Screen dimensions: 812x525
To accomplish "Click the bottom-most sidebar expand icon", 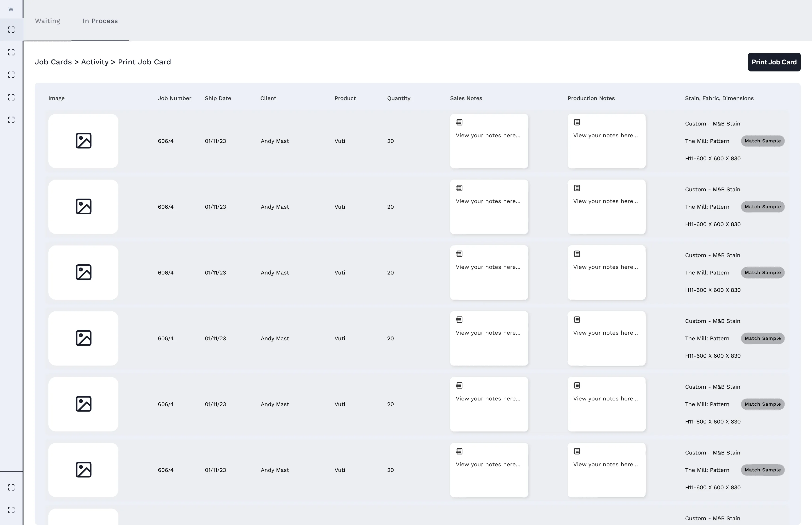I will 11,510.
